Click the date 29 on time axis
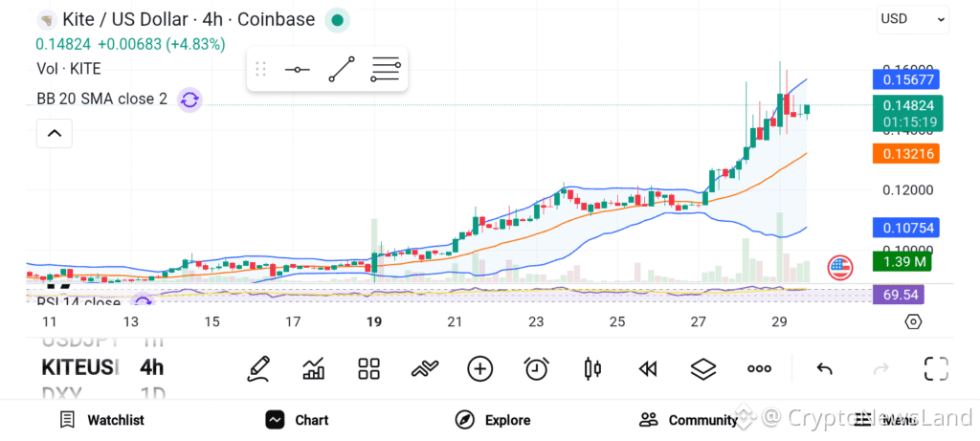Image resolution: width=980 pixels, height=441 pixels. (779, 322)
